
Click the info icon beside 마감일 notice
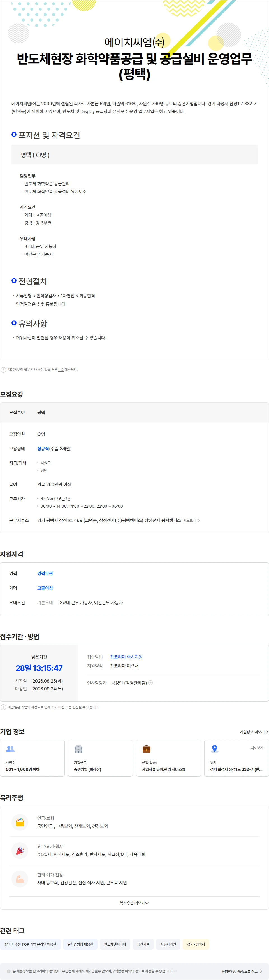pos(3,707)
